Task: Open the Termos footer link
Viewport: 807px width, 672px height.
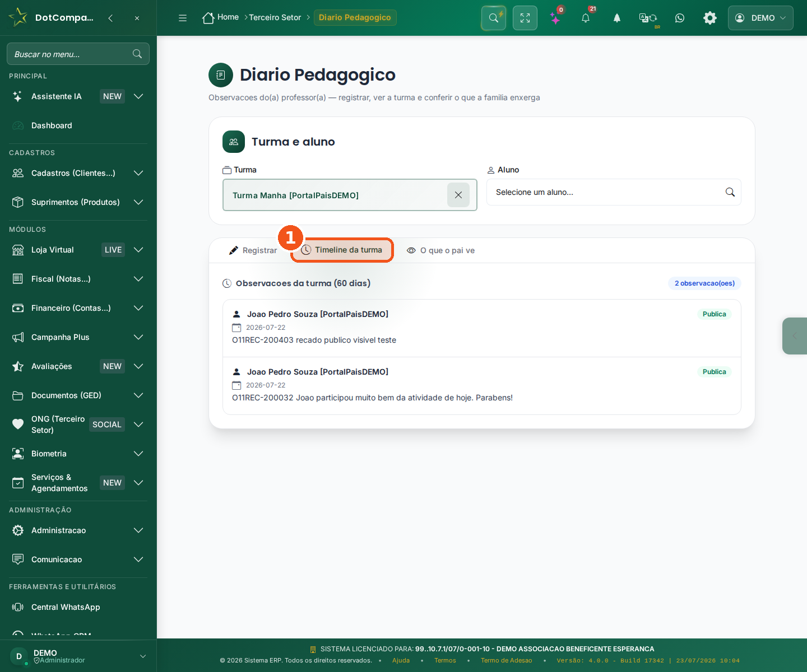Action: click(x=445, y=661)
